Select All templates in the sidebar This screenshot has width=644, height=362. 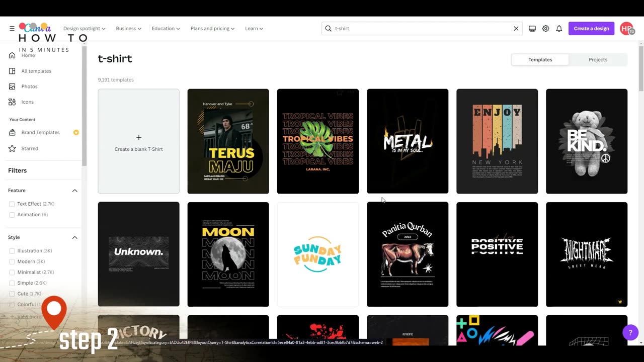click(x=36, y=71)
